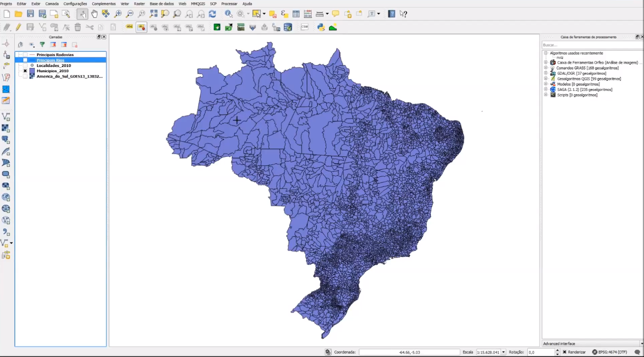Click the filter legend funnel in Layers panel
Image resolution: width=644 pixels, height=357 pixels.
pos(42,44)
